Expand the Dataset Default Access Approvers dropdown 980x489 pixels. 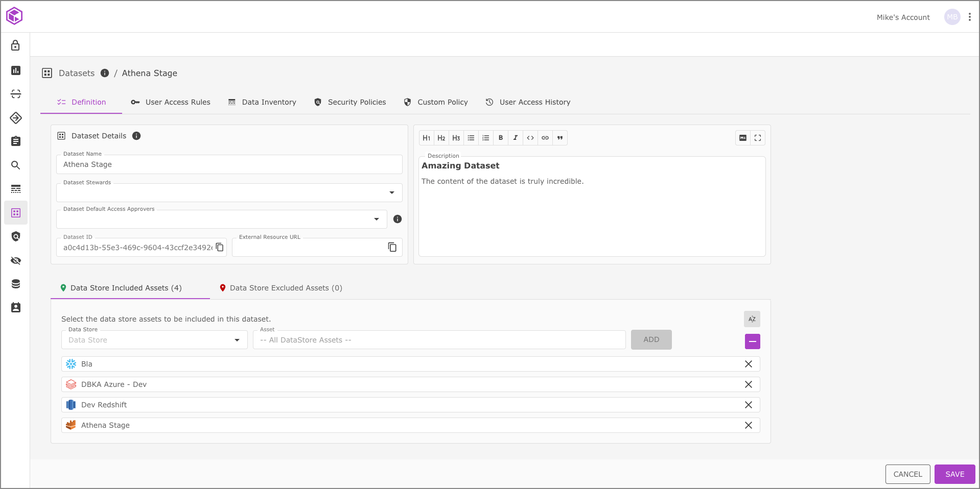[377, 219]
